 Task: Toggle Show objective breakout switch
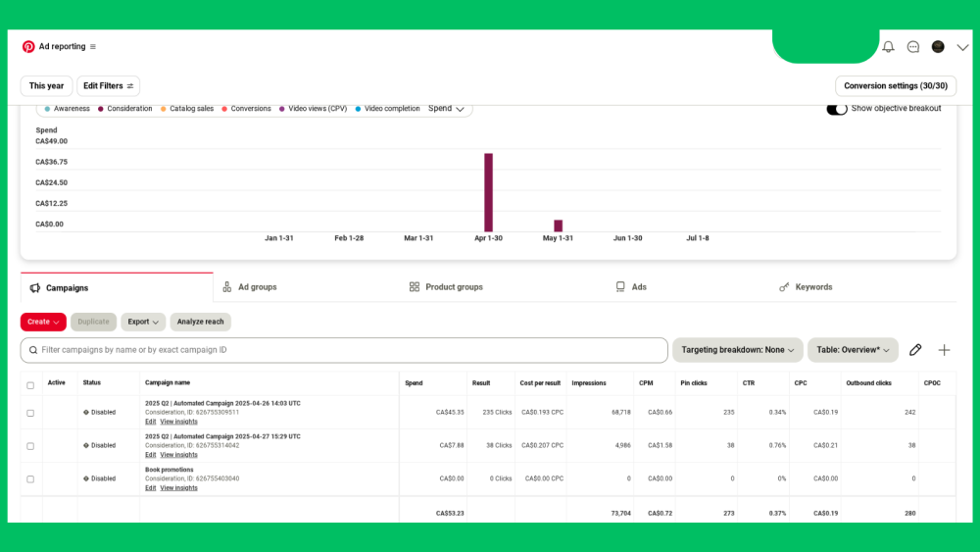(837, 109)
